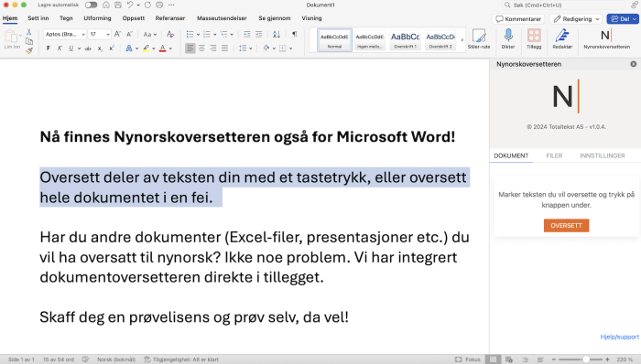
Task: Click the shading paint bucket icon
Action: [266, 48]
